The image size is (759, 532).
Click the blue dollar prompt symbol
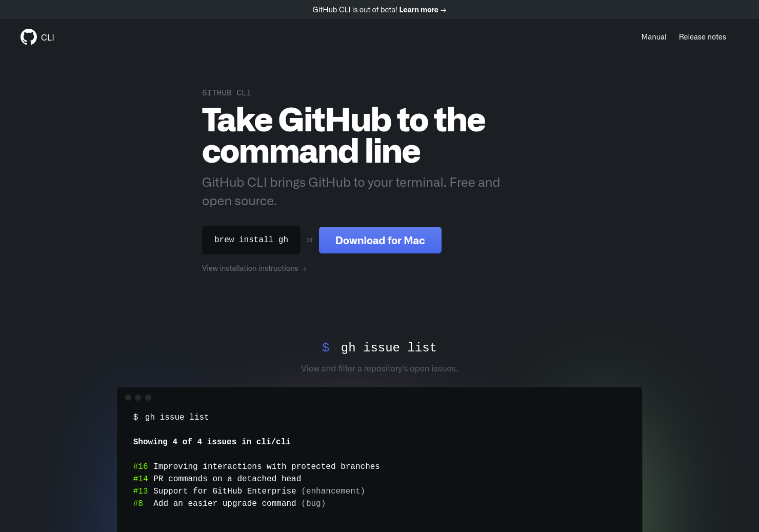[x=326, y=348]
